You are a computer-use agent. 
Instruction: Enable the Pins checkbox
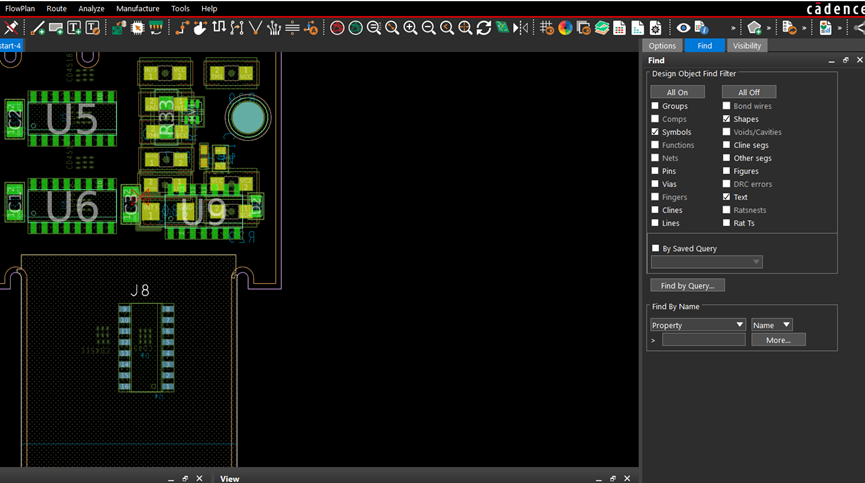coord(655,171)
